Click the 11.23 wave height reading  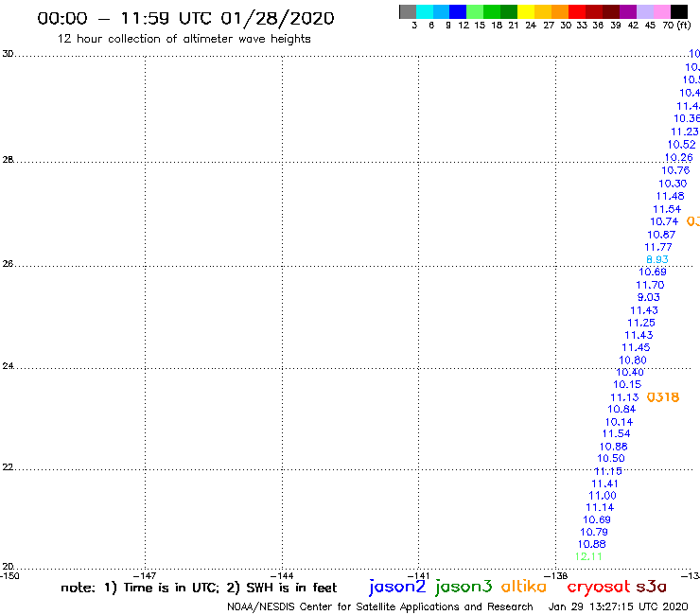coord(684,132)
